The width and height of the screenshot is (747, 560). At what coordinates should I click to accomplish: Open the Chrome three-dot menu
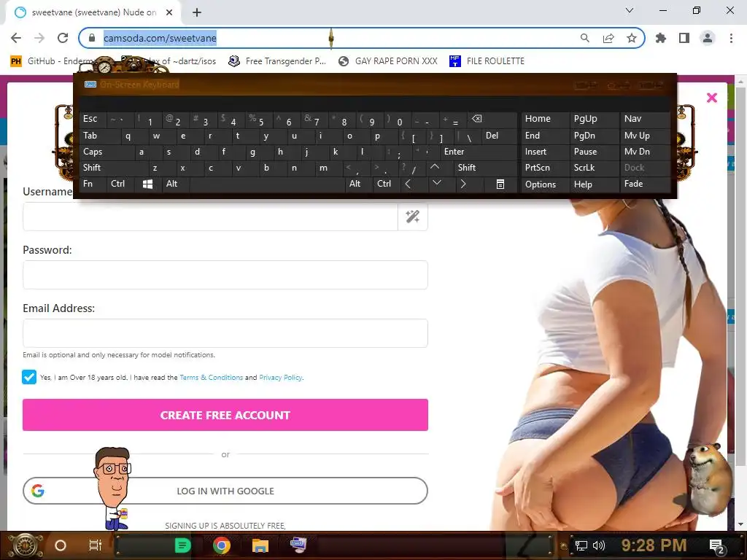point(731,38)
